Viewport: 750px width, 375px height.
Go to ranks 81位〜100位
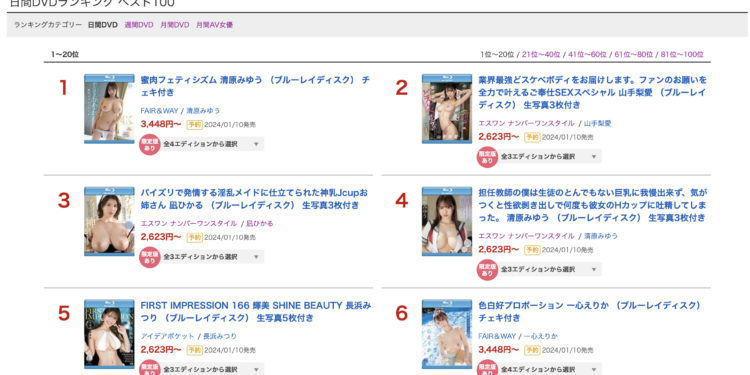click(x=682, y=55)
